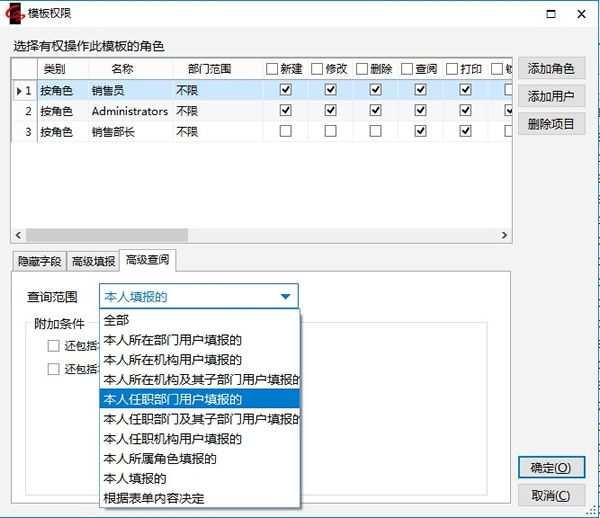Click the 添加用户 button
Screen dimensions: 600x518
click(551, 97)
